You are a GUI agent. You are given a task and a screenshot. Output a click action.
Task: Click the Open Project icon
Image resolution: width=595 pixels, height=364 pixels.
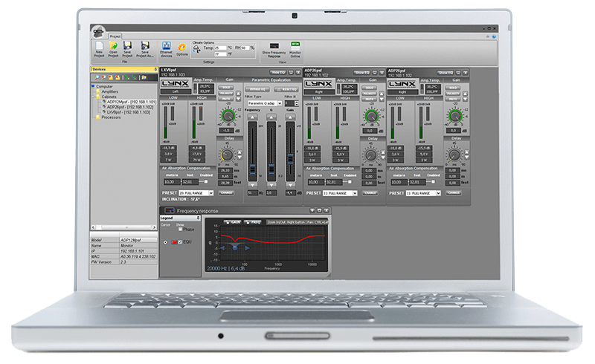point(112,46)
